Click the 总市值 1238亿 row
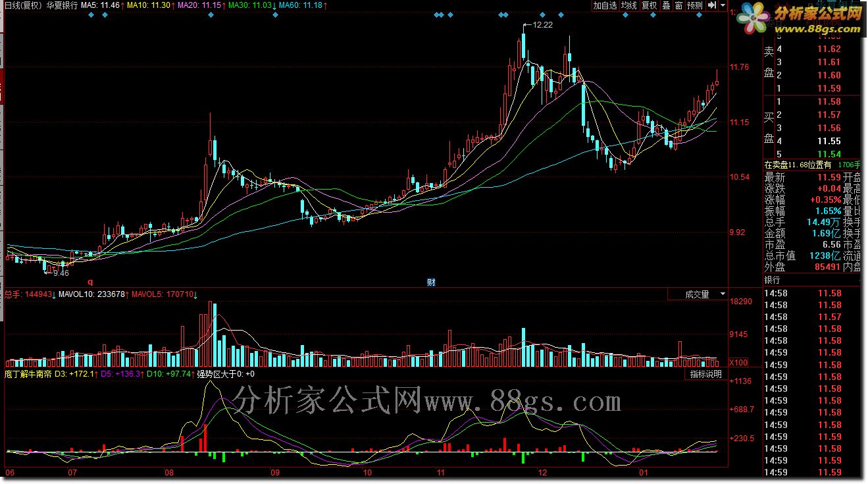This screenshot has width=868, height=484. [x=803, y=255]
